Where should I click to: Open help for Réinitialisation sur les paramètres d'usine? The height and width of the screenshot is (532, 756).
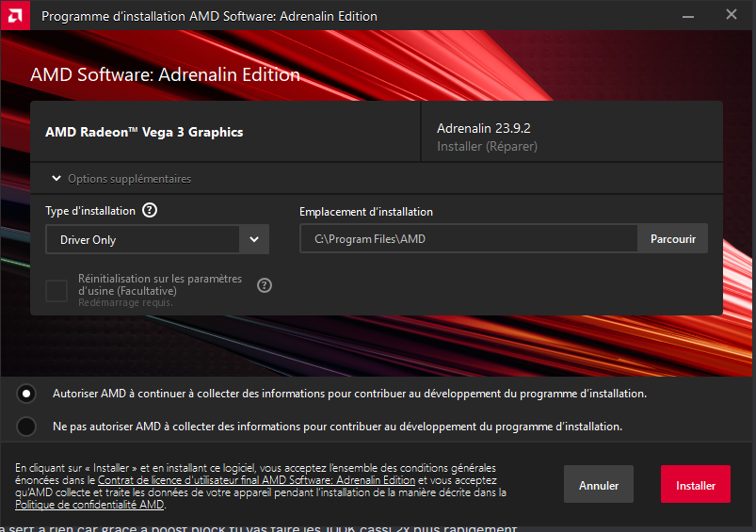coord(265,285)
